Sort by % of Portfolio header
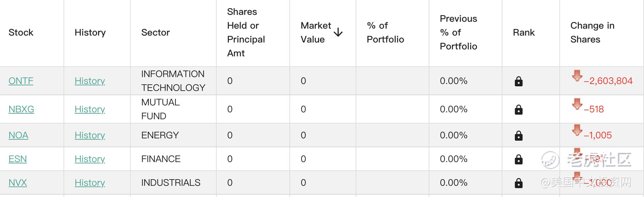This screenshot has height=197, width=644. click(385, 32)
